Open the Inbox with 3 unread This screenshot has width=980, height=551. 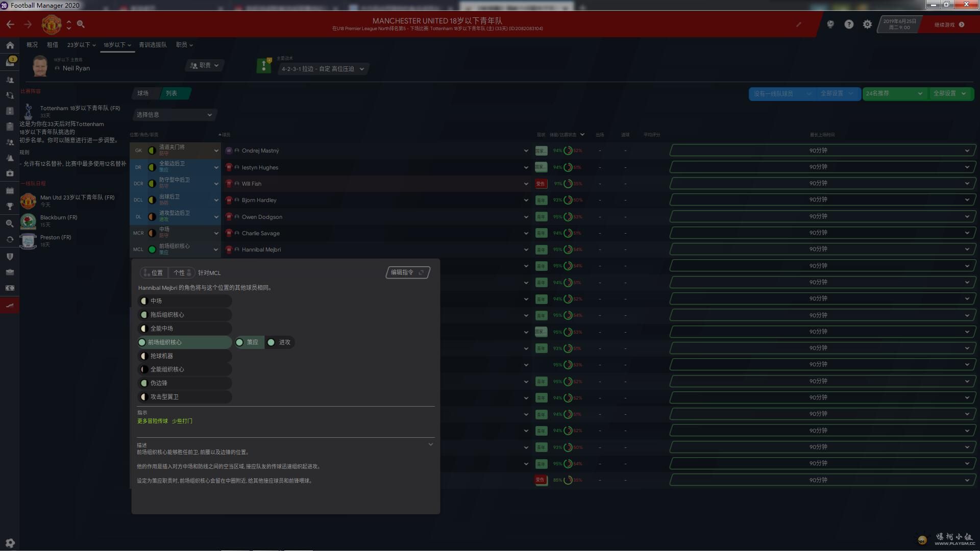(10, 62)
